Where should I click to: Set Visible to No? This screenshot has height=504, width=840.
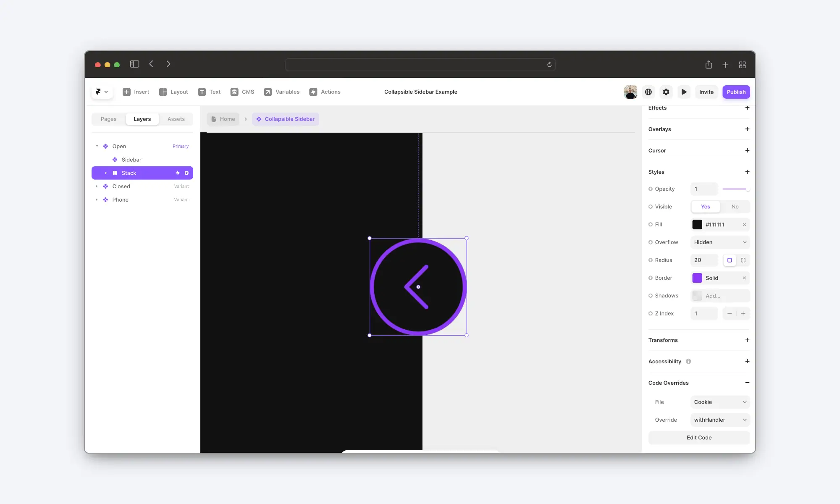(x=735, y=207)
